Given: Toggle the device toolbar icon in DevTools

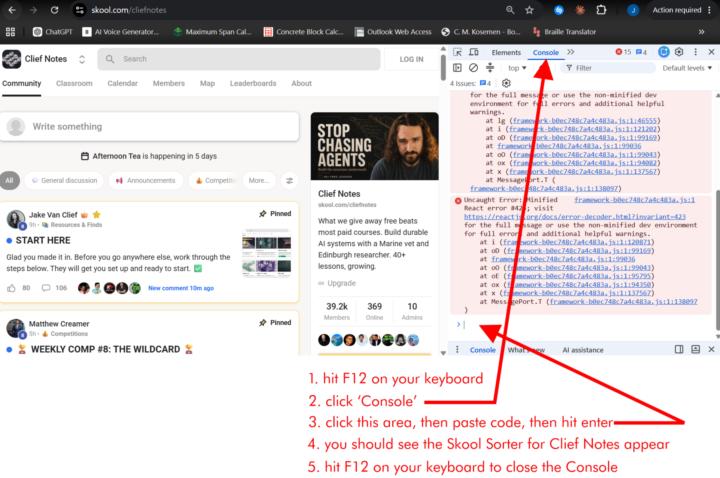Looking at the screenshot, I should (x=473, y=52).
